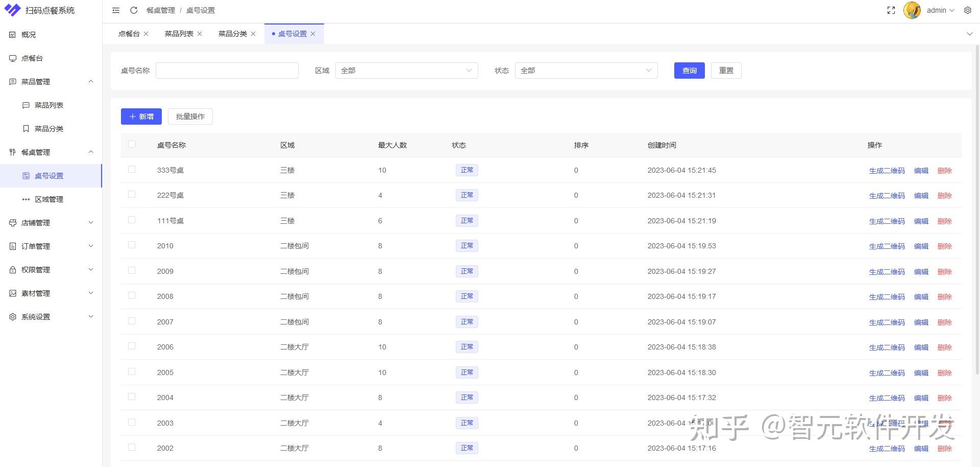Open the tabs overflow chevron
The height and width of the screenshot is (467, 980).
pyautogui.click(x=969, y=34)
